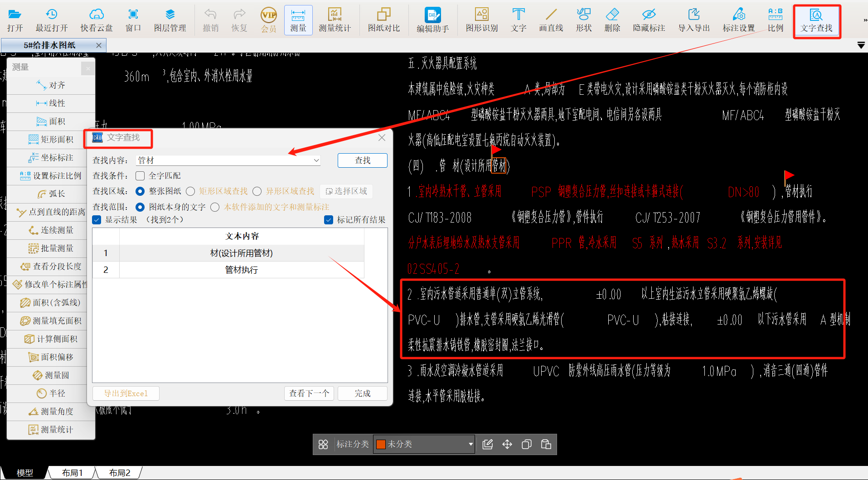The width and height of the screenshot is (868, 480).
Task: Click the orange 未分类 color swatch
Action: 381,444
